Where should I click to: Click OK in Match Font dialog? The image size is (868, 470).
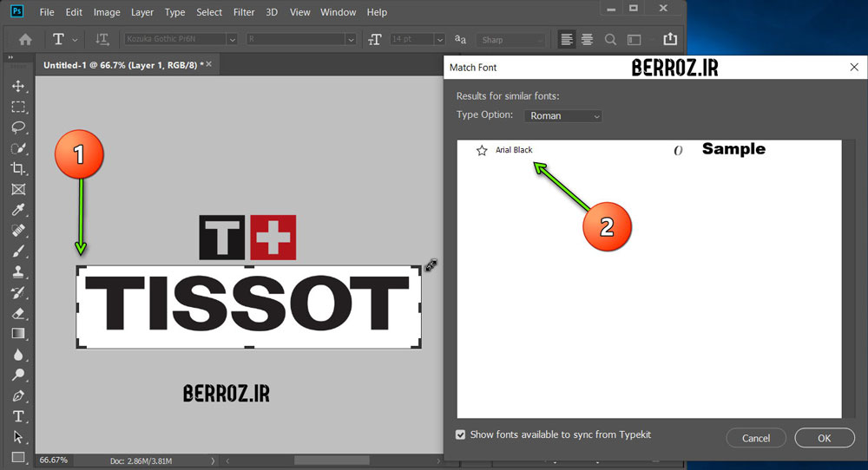point(825,438)
